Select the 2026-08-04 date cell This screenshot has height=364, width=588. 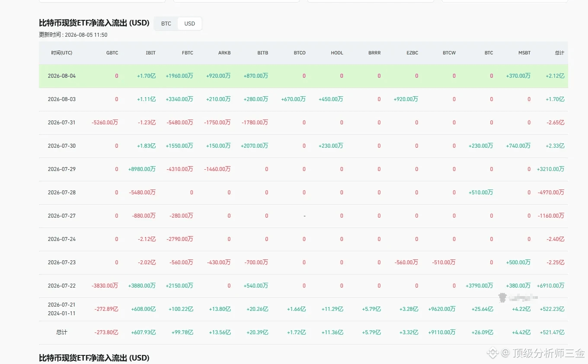[62, 76]
